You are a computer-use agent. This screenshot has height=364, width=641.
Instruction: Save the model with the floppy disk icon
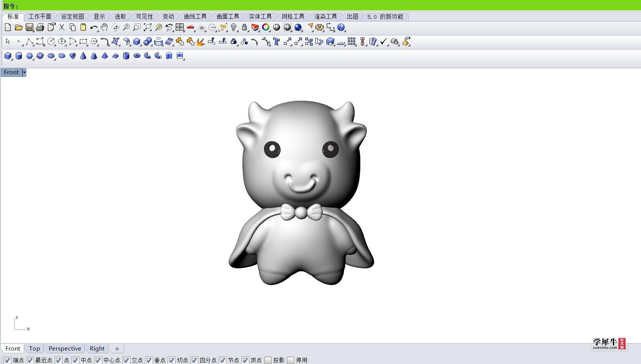[29, 27]
